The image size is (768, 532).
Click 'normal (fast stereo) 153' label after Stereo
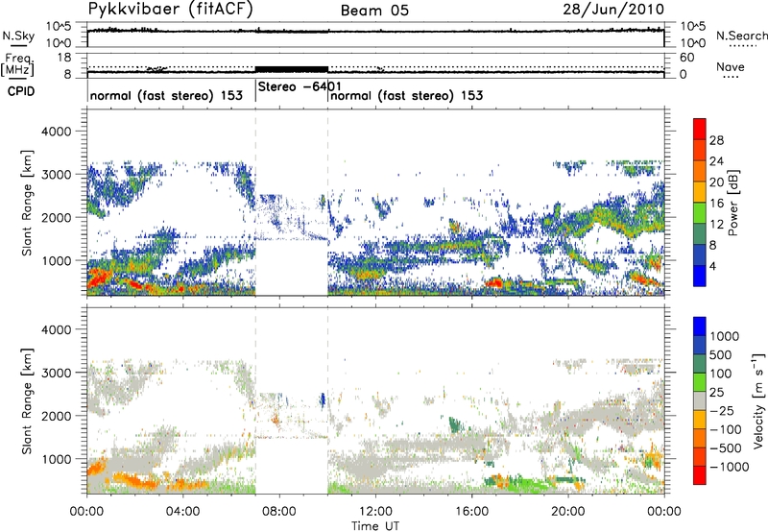click(407, 95)
